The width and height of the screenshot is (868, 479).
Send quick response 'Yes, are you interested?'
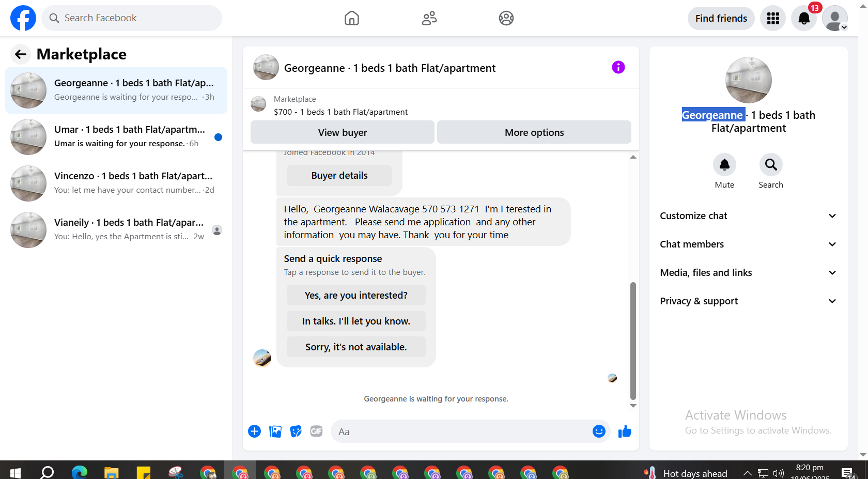[x=356, y=296]
